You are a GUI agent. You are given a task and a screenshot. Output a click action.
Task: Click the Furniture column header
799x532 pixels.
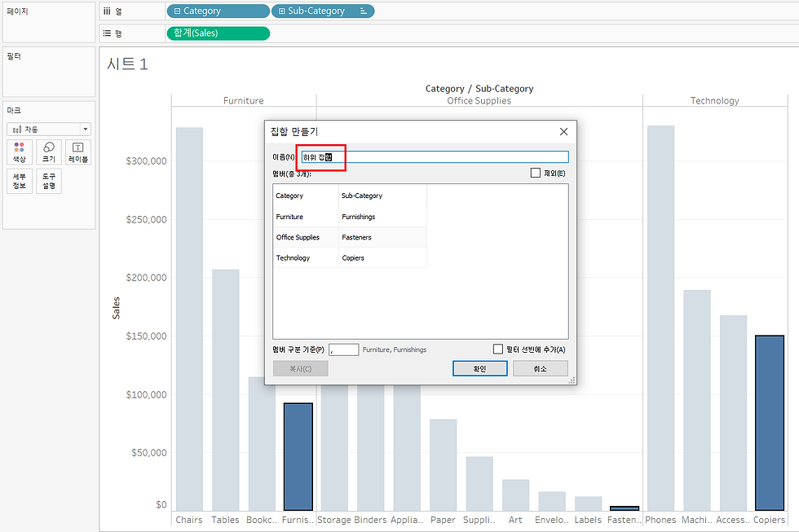point(244,101)
